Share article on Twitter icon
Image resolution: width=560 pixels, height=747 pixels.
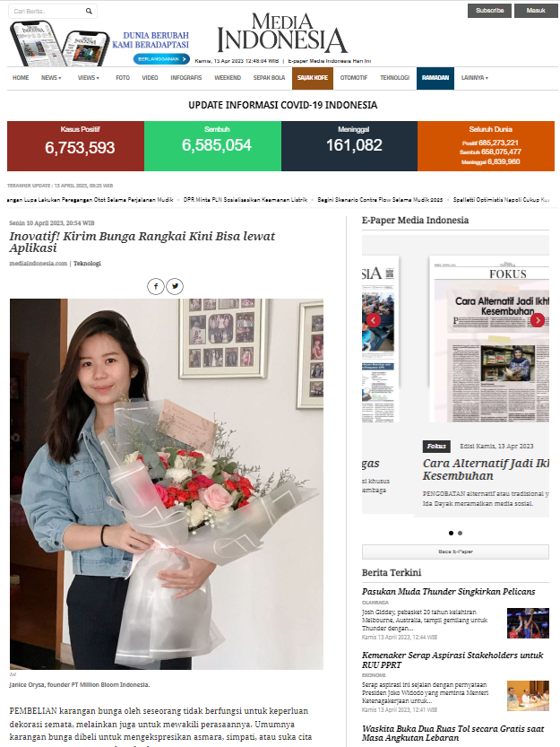coord(176,286)
